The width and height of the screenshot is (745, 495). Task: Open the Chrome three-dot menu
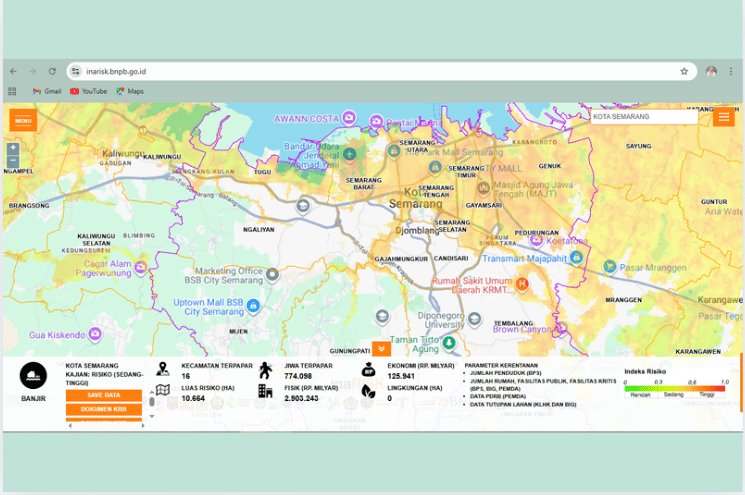point(733,72)
